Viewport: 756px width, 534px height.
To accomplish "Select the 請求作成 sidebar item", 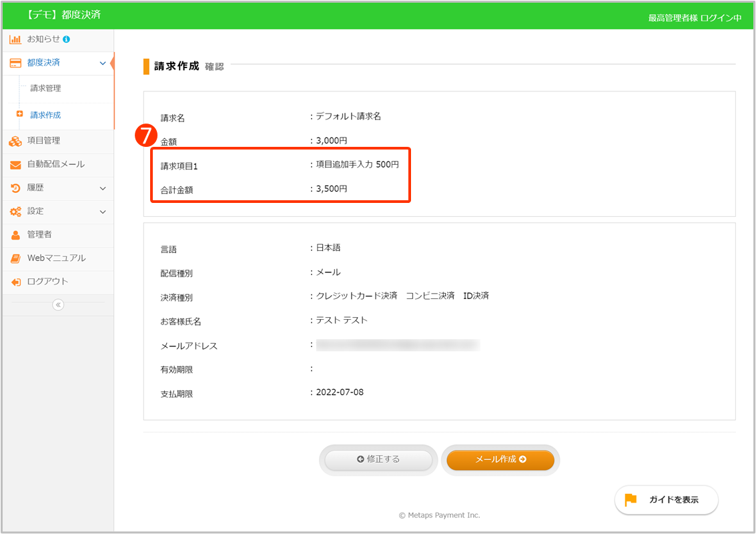I will click(x=45, y=115).
